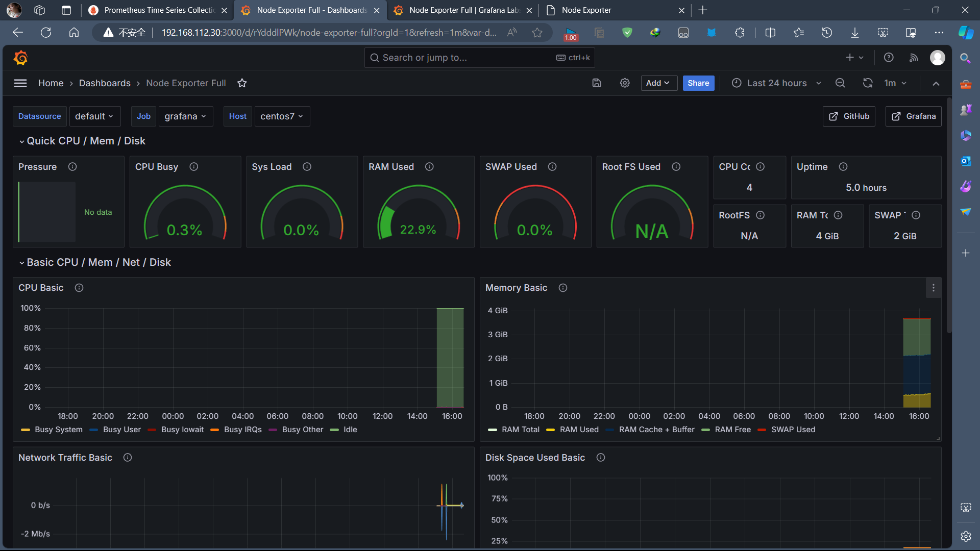Open Grafana help via question mark icon
Screen dimensions: 980x551
click(888, 58)
